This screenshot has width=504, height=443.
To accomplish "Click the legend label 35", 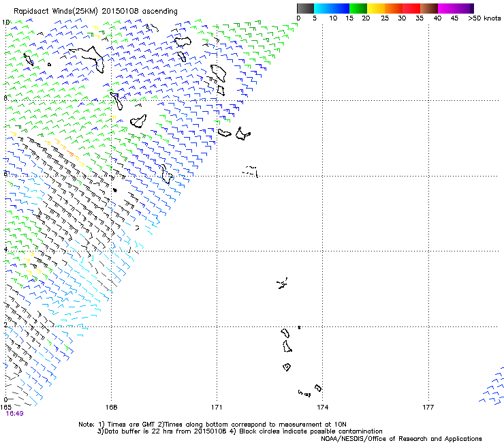I will [420, 18].
